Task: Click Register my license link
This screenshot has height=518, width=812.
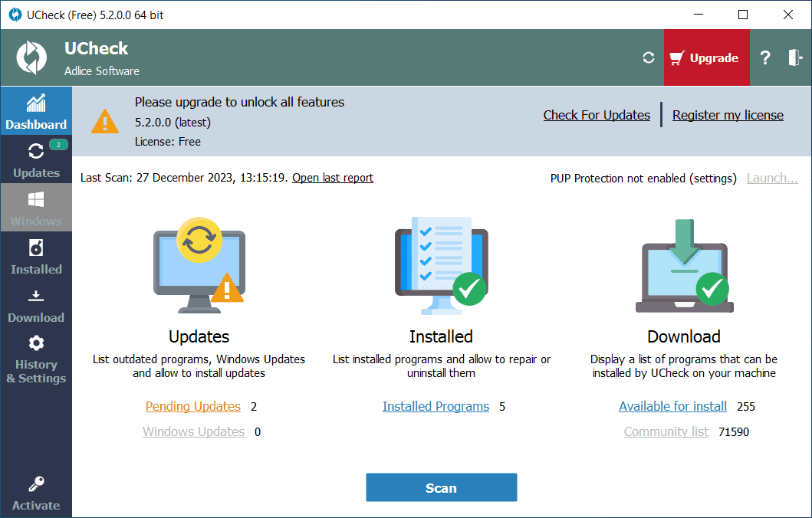Action: pyautogui.click(x=728, y=115)
